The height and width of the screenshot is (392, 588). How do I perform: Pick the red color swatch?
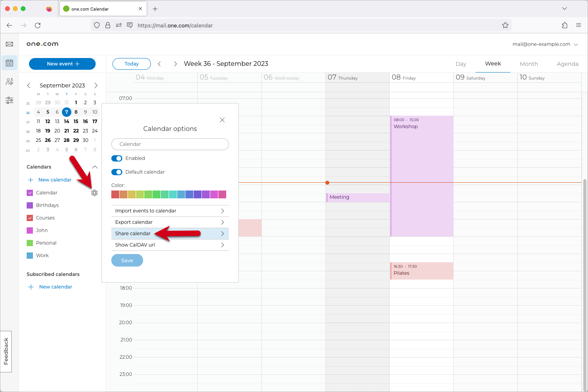(115, 194)
